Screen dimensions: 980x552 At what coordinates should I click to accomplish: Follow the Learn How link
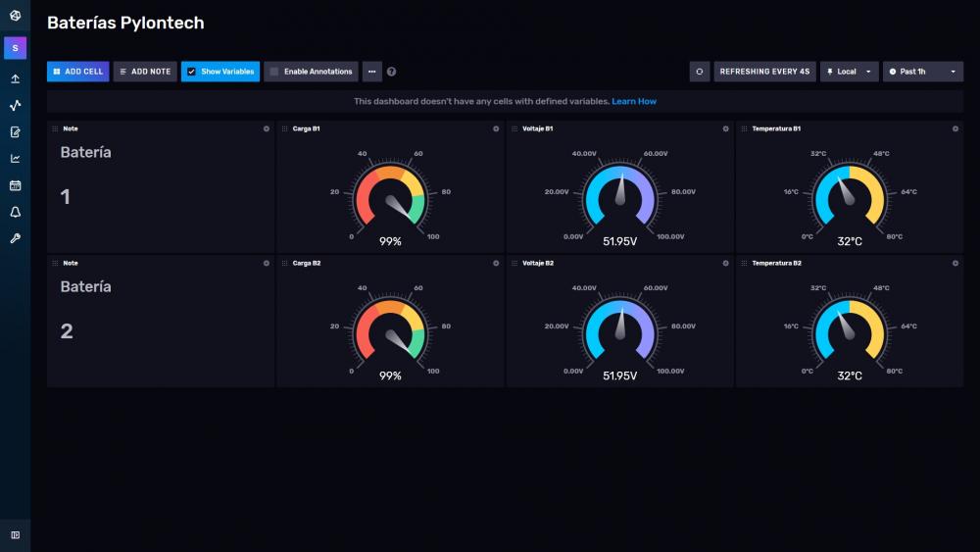pos(634,101)
